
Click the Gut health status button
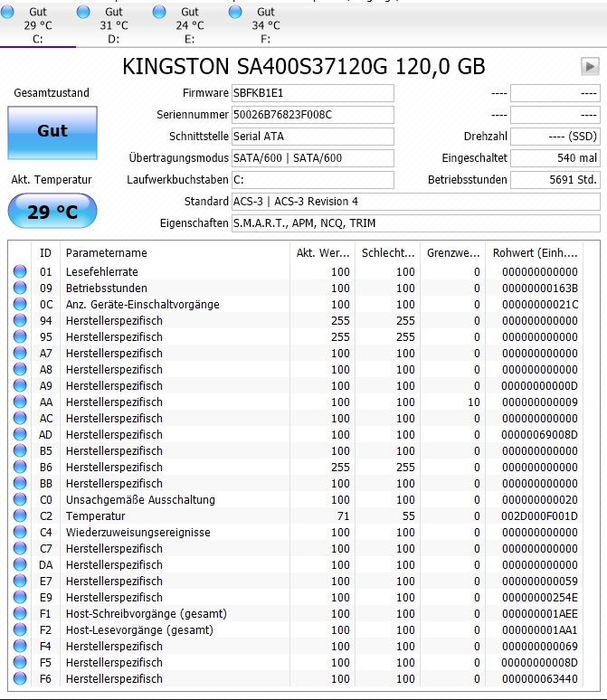tap(52, 133)
